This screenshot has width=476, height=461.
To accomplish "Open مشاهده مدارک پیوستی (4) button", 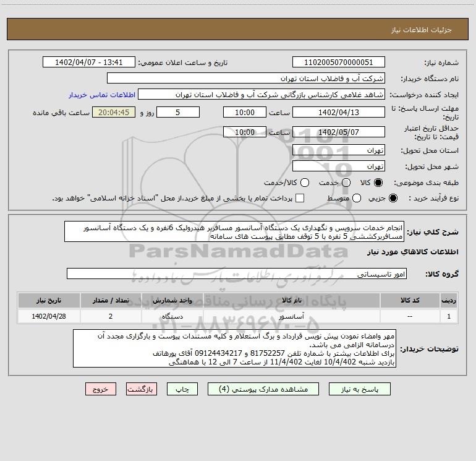I will click(x=263, y=389).
